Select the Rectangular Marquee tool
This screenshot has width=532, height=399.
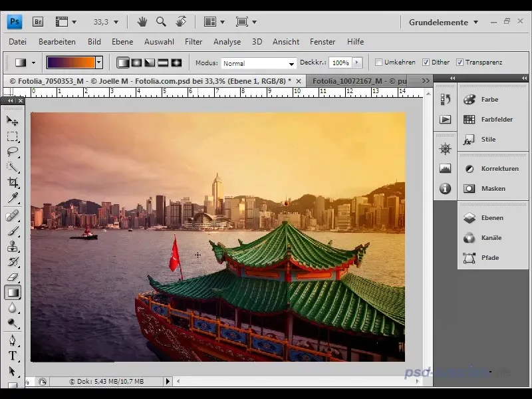click(x=13, y=136)
